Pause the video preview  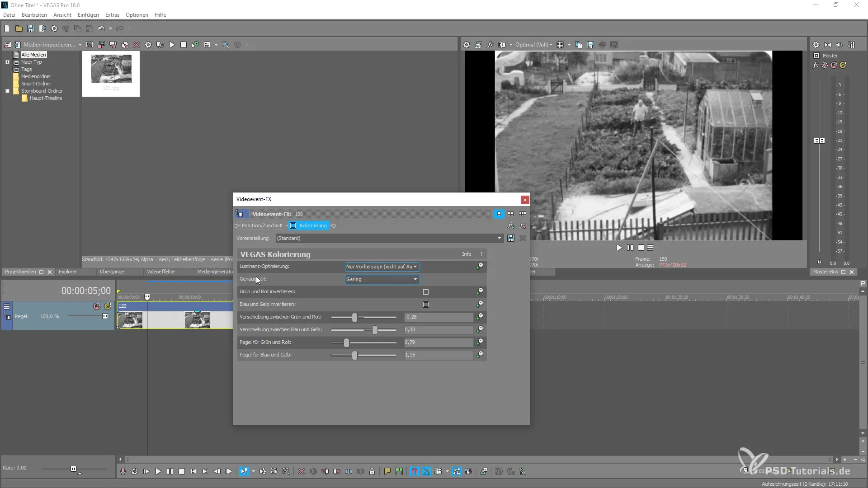(x=630, y=248)
